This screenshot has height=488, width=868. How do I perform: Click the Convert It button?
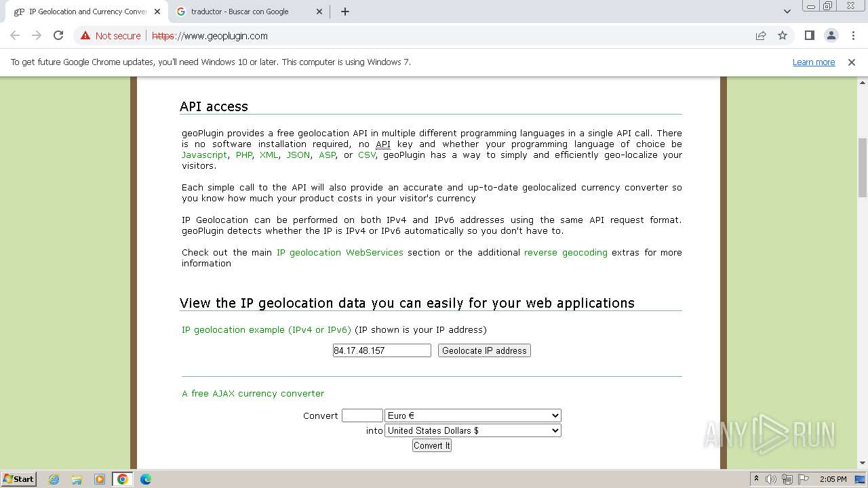432,445
